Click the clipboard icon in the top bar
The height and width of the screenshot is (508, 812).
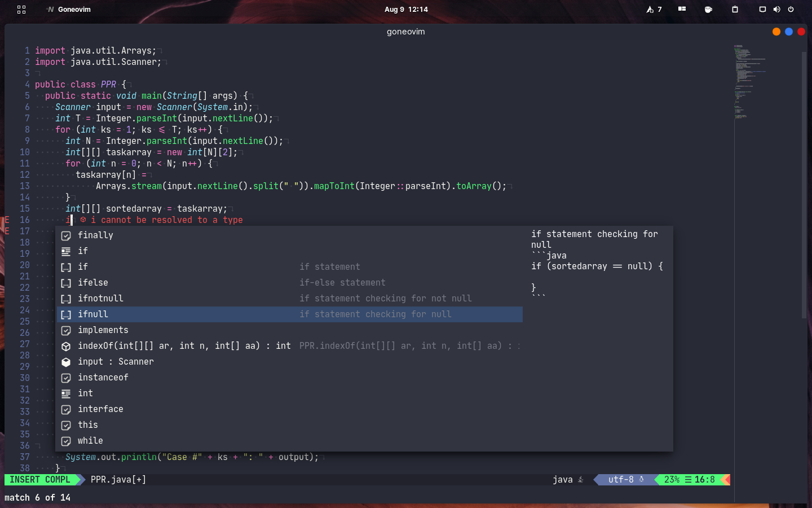[735, 9]
